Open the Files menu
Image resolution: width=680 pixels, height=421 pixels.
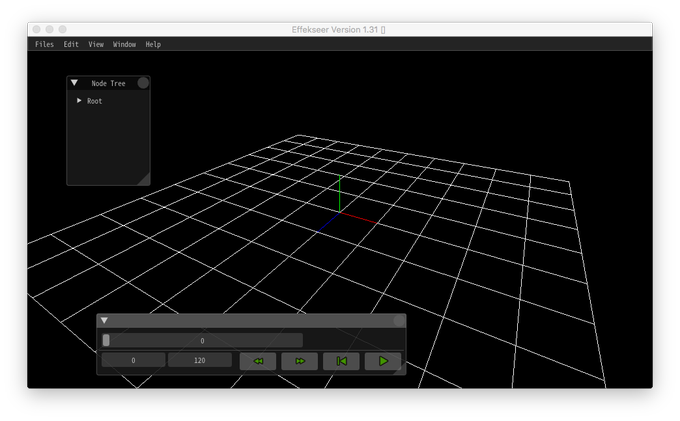(x=44, y=44)
